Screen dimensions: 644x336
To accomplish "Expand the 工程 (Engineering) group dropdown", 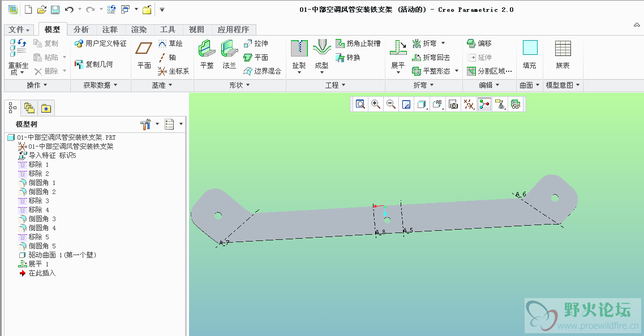I will [x=335, y=85].
